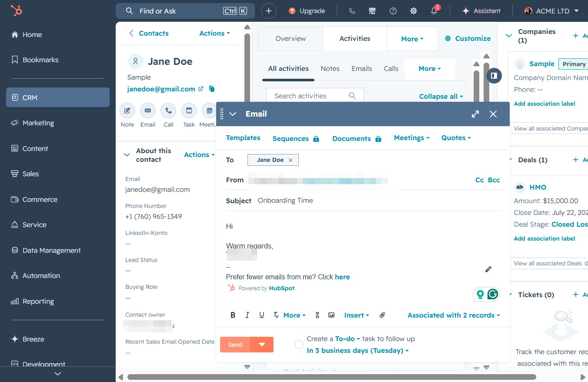Click the Task action icon under Jane Doe
Image resolution: width=588 pixels, height=382 pixels.
pyautogui.click(x=189, y=111)
